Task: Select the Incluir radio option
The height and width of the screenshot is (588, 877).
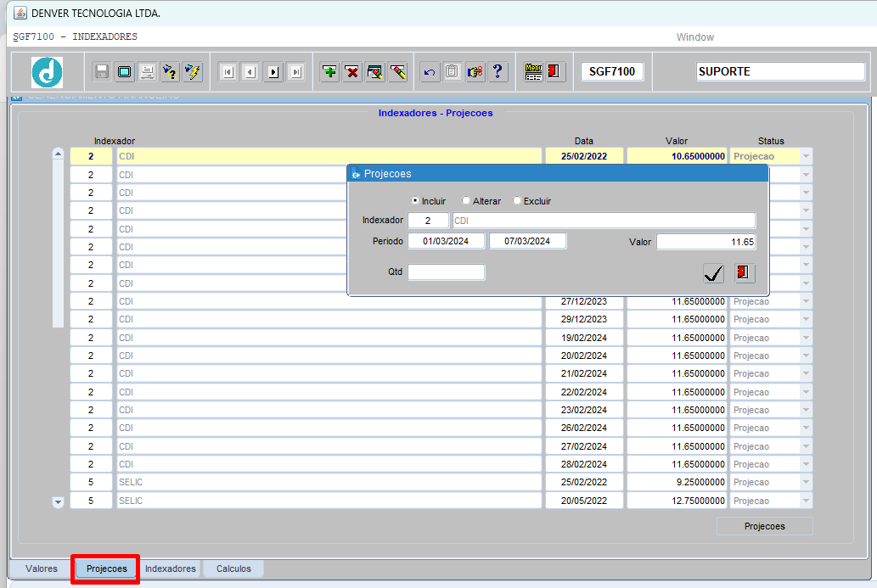Action: click(415, 200)
